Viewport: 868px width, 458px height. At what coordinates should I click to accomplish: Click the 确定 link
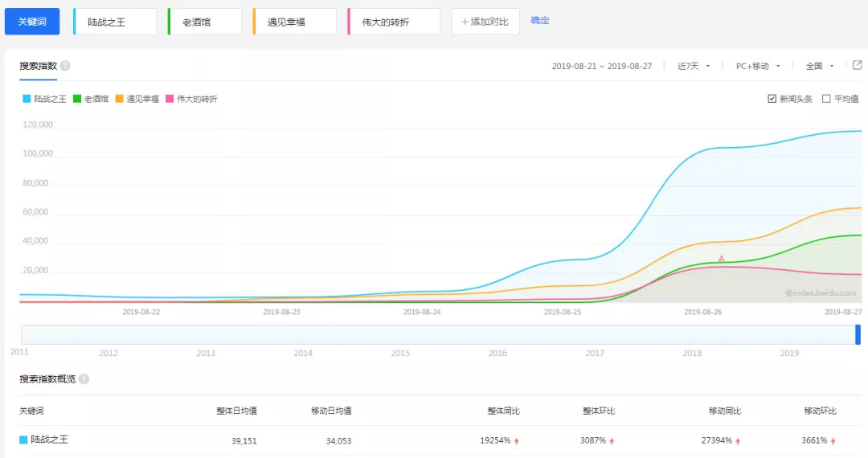[x=540, y=21]
